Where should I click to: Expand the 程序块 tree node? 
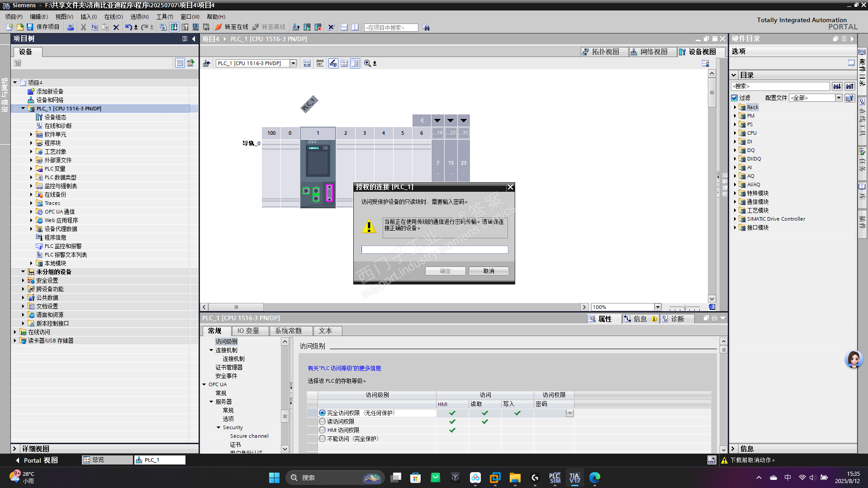[x=31, y=143]
